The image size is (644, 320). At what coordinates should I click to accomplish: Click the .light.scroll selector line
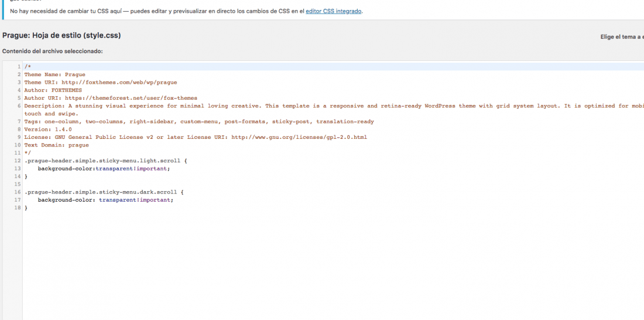(105, 161)
